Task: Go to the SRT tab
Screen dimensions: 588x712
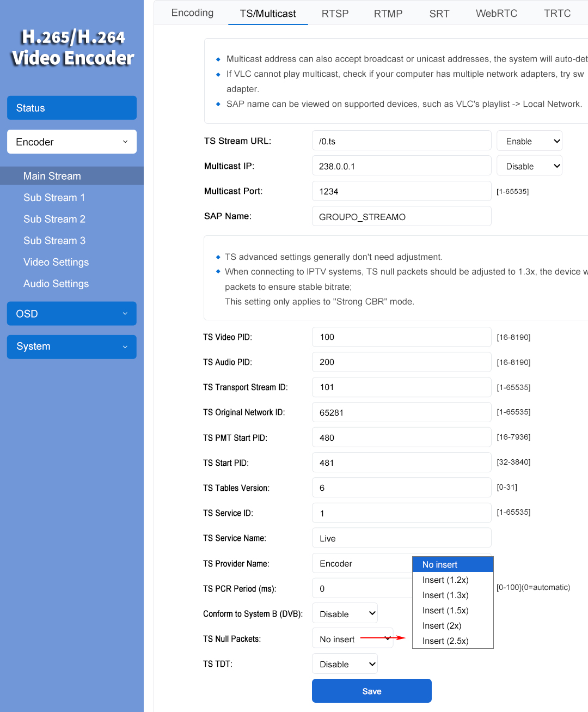Action: pos(439,13)
